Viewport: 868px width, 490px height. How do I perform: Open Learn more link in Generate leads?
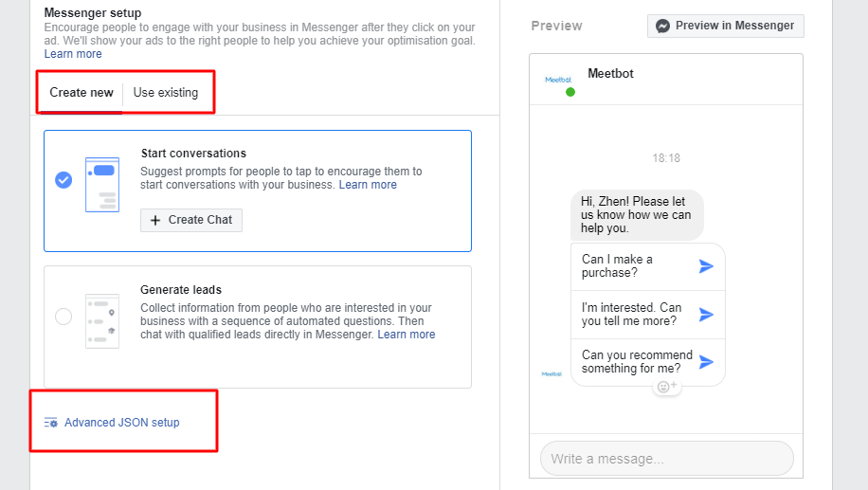[407, 335]
